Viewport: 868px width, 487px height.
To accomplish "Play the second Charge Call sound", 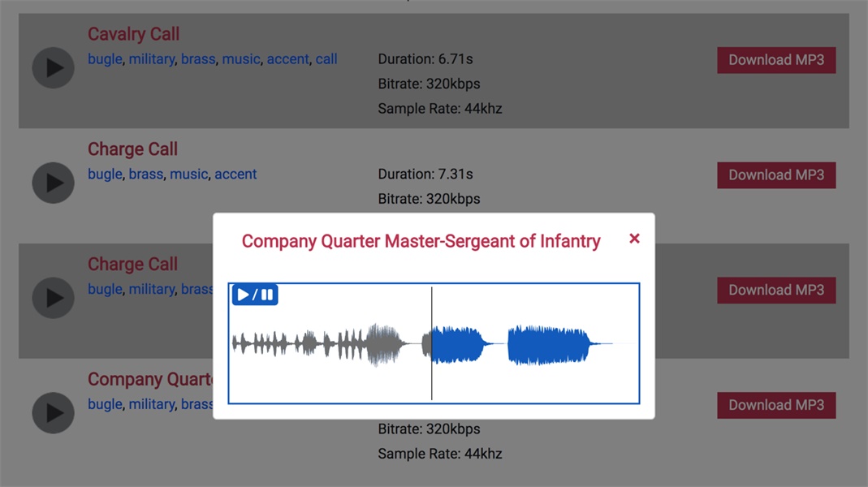I will coord(54,298).
